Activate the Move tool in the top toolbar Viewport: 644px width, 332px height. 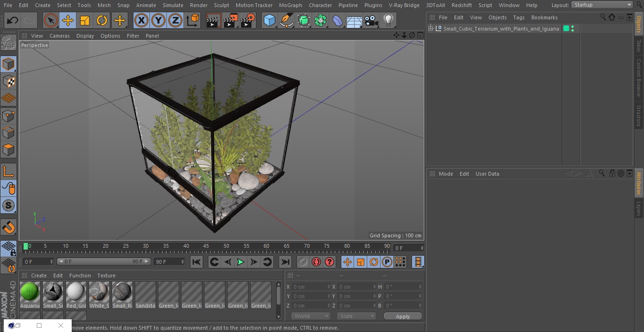pyautogui.click(x=67, y=20)
